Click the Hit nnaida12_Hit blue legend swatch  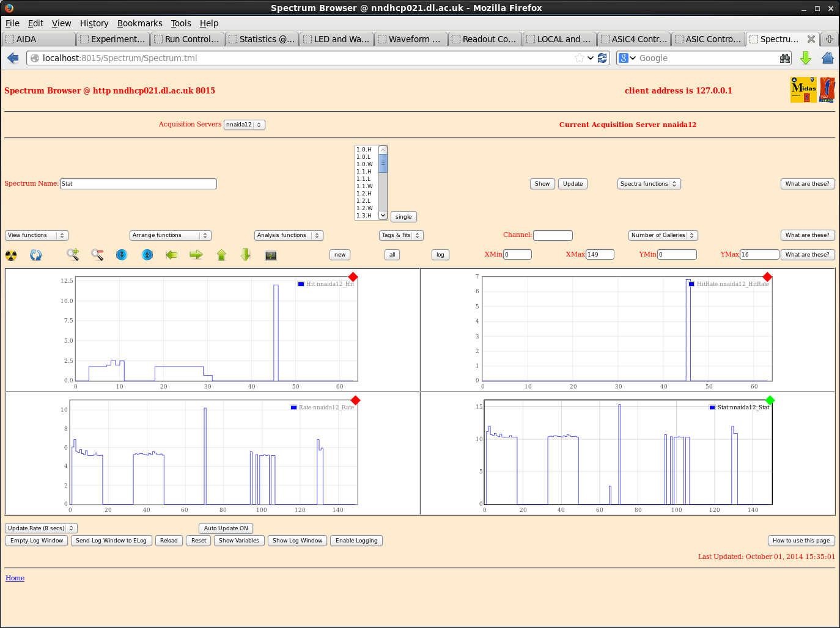click(301, 284)
